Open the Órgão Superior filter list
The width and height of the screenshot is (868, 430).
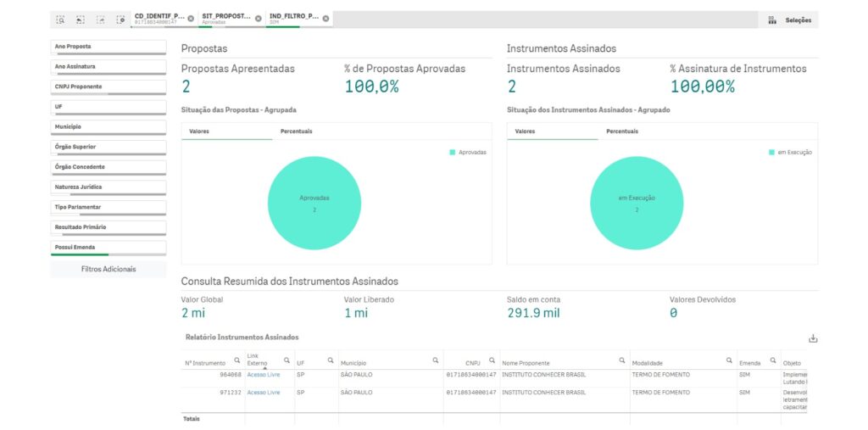click(x=108, y=147)
